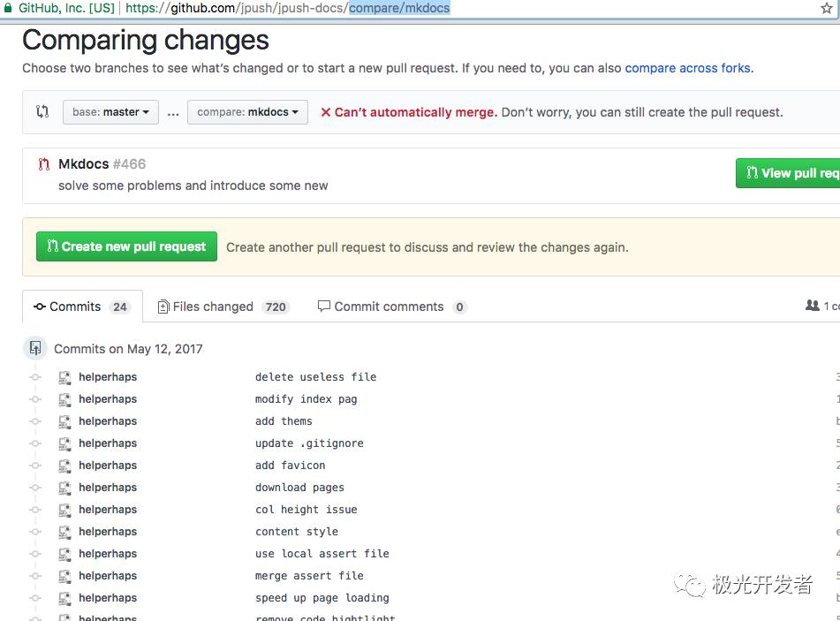Click the repo push icon beside Commits date
The height and width of the screenshot is (621, 840).
[35, 348]
